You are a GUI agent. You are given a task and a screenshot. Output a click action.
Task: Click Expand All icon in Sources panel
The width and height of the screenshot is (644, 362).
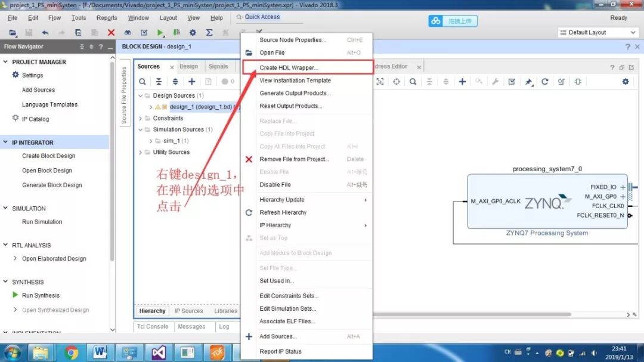click(175, 81)
